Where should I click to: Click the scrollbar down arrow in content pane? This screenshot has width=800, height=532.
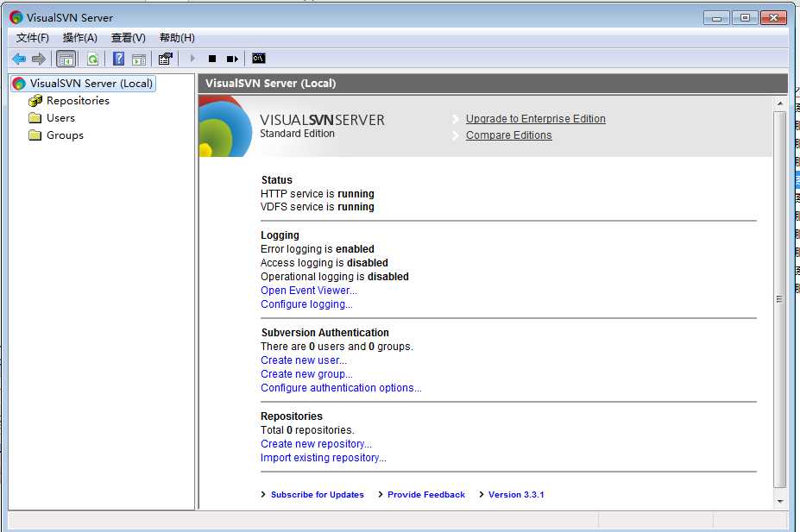pyautogui.click(x=779, y=502)
